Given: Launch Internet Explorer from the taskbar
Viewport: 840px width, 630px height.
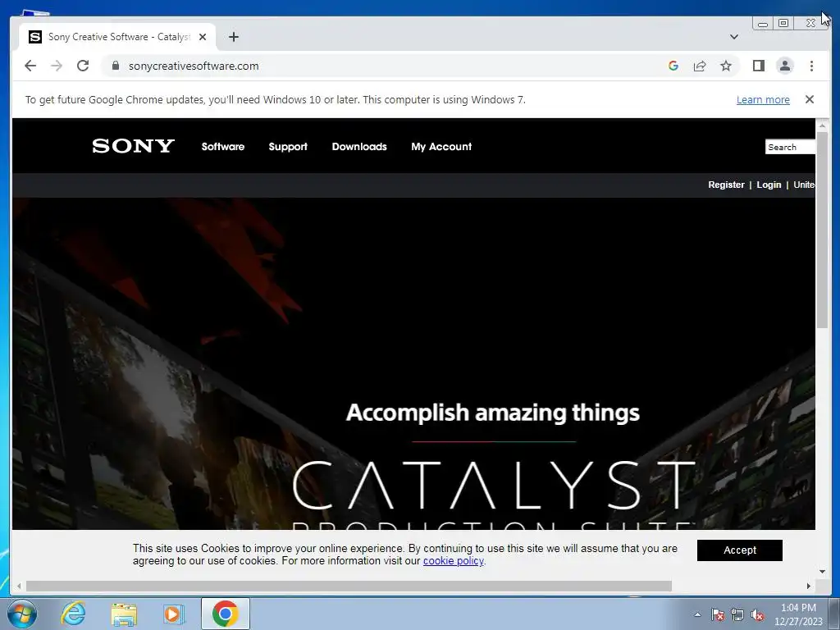Looking at the screenshot, I should coord(73,614).
